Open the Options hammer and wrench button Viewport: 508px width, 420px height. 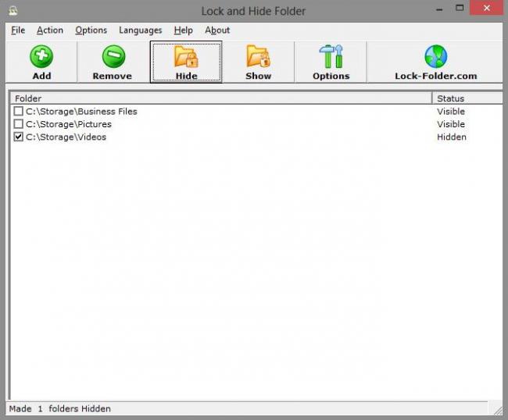click(x=331, y=62)
